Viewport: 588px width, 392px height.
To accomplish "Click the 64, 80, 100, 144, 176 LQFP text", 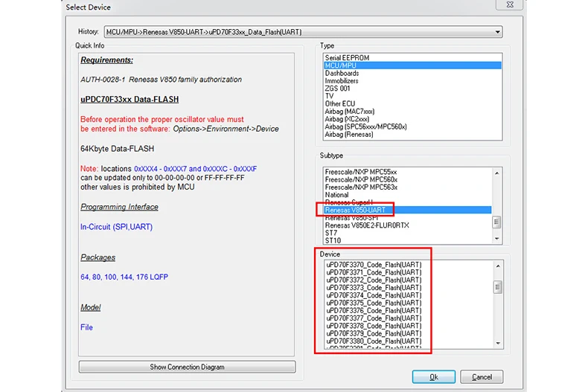I will [124, 277].
